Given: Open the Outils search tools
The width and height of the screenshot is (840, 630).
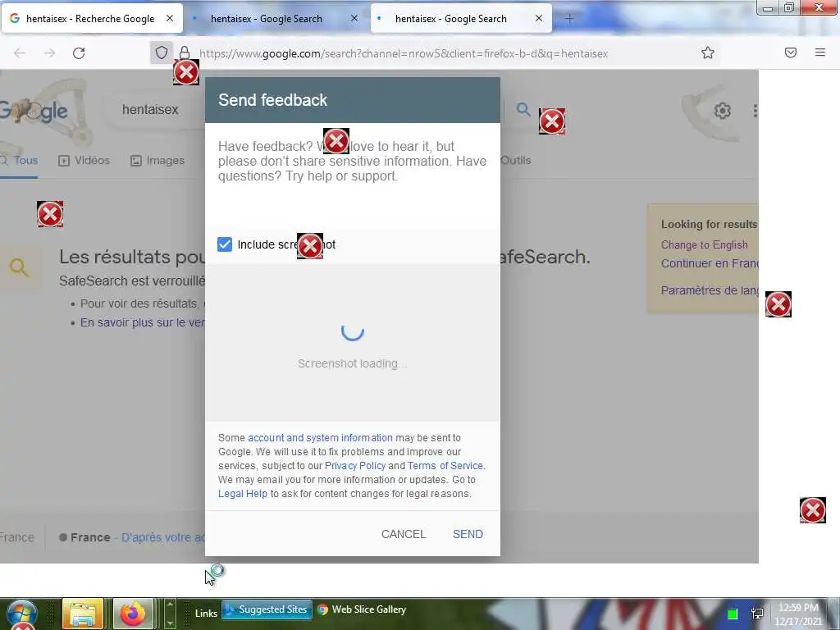Looking at the screenshot, I should point(515,160).
